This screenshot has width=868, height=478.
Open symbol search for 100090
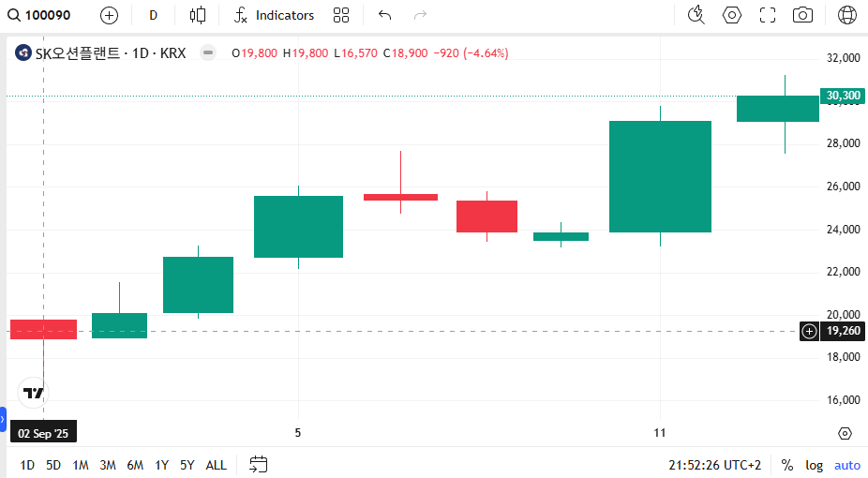click(x=39, y=15)
